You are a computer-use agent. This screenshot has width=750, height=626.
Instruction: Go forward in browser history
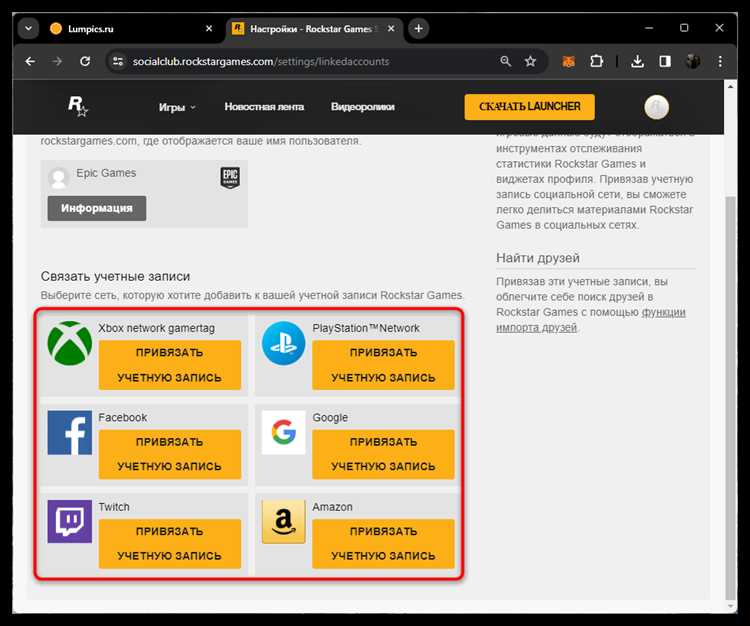click(57, 61)
